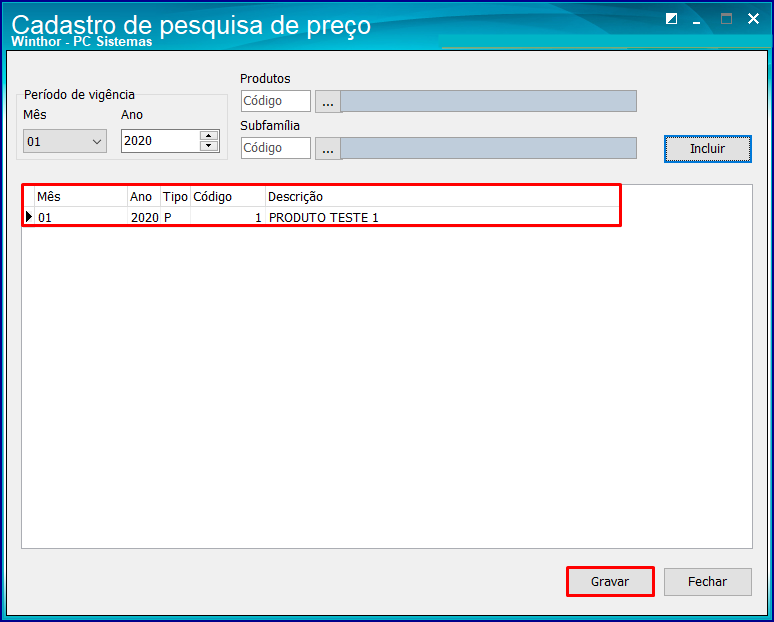Select the Tipo cell showing P

175,217
